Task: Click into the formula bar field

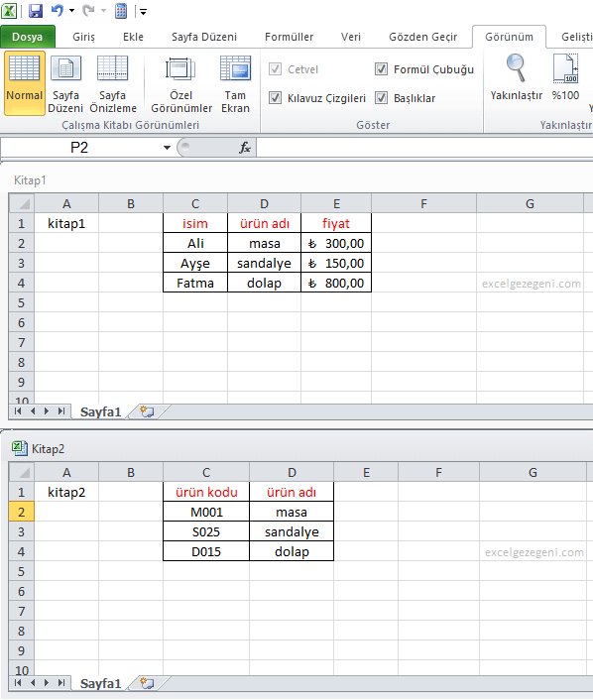Action: click(x=424, y=148)
